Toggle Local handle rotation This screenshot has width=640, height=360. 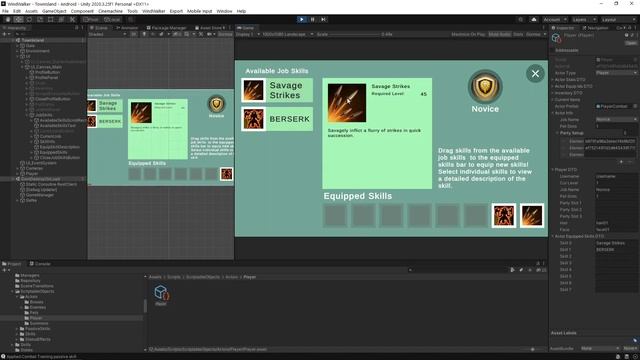click(x=111, y=19)
